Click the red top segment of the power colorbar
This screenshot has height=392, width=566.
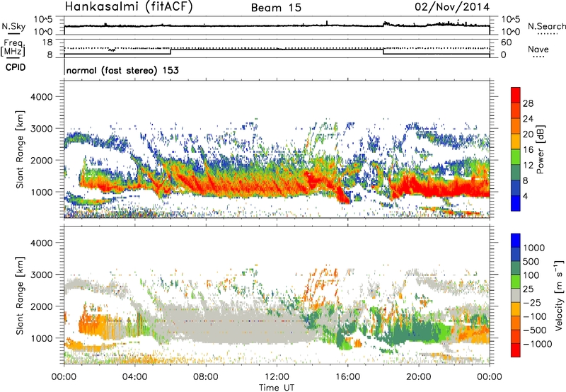click(x=516, y=95)
